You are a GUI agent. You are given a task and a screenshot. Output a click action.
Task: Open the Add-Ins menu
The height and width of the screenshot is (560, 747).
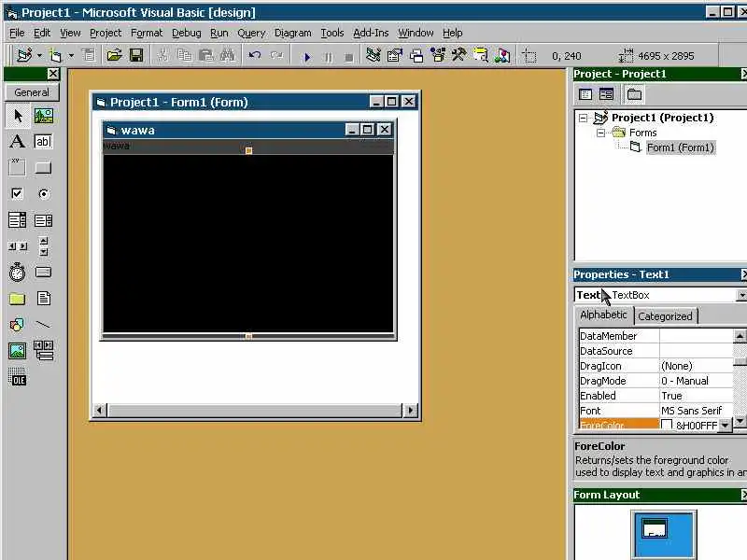tap(371, 33)
